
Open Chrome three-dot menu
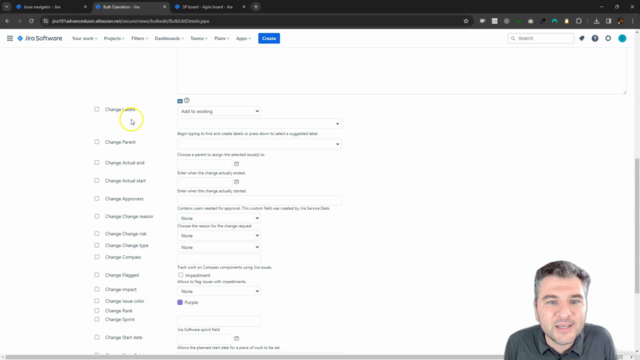633,21
